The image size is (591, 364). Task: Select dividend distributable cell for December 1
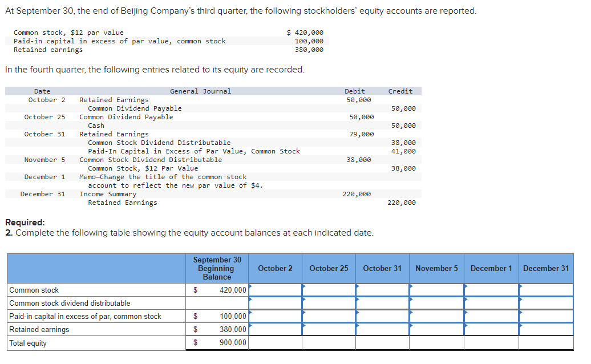[x=491, y=303]
